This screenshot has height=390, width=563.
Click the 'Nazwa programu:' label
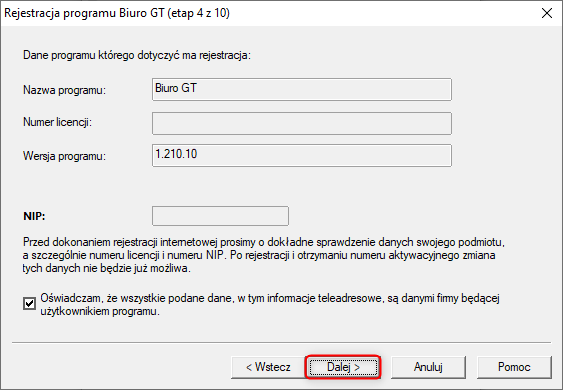click(x=64, y=90)
